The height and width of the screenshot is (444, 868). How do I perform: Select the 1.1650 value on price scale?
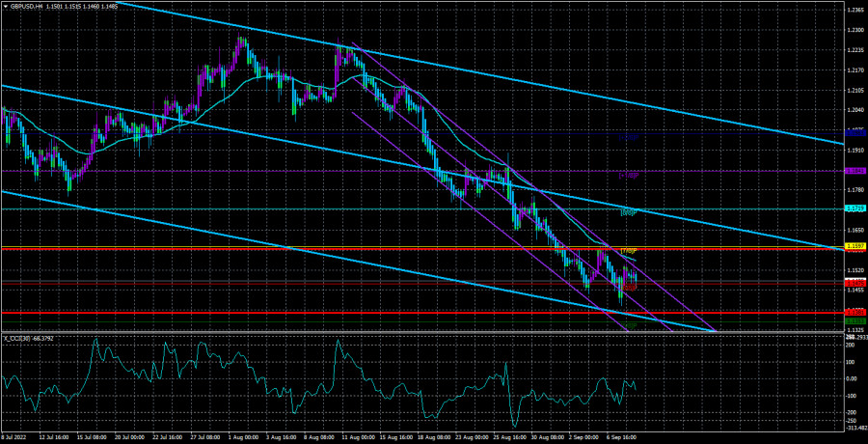pos(854,230)
